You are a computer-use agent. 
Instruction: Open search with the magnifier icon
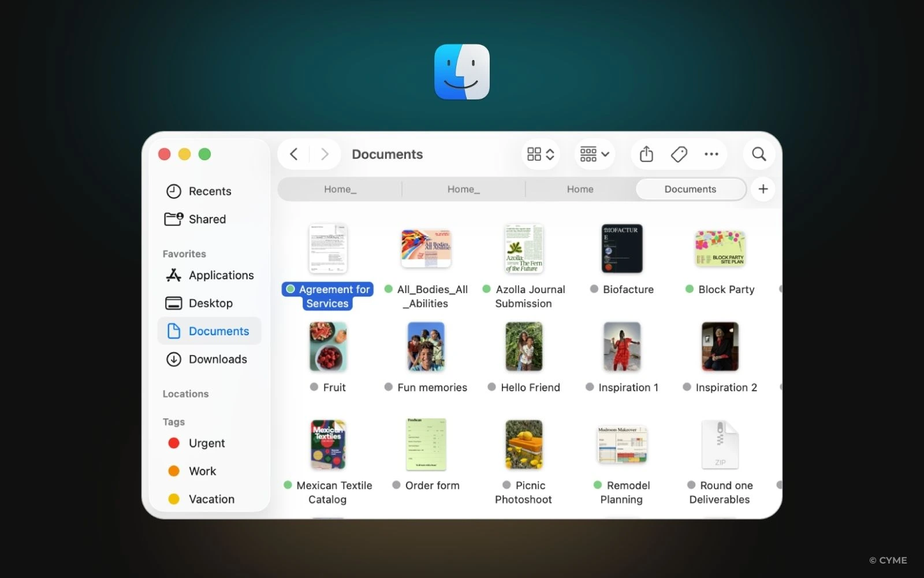pos(758,154)
